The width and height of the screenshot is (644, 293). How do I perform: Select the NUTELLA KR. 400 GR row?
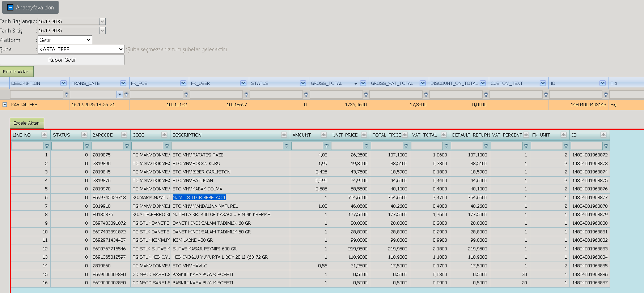[310, 215]
